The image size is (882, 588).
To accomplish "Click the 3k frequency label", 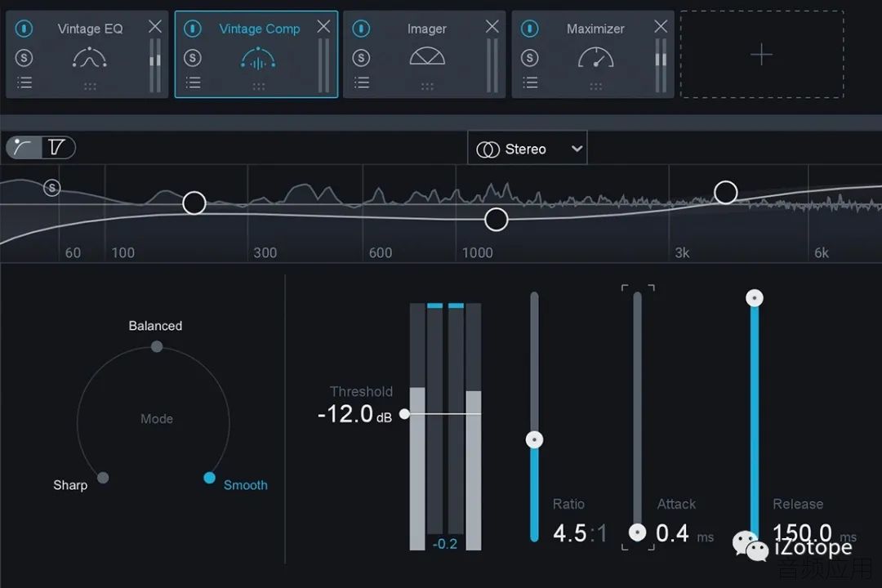I will coord(682,252).
